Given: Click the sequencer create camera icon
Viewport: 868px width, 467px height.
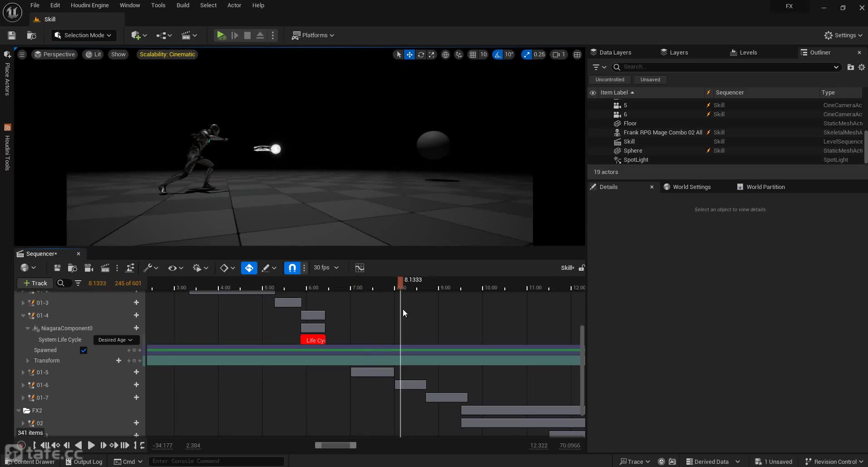Looking at the screenshot, I should pos(89,268).
